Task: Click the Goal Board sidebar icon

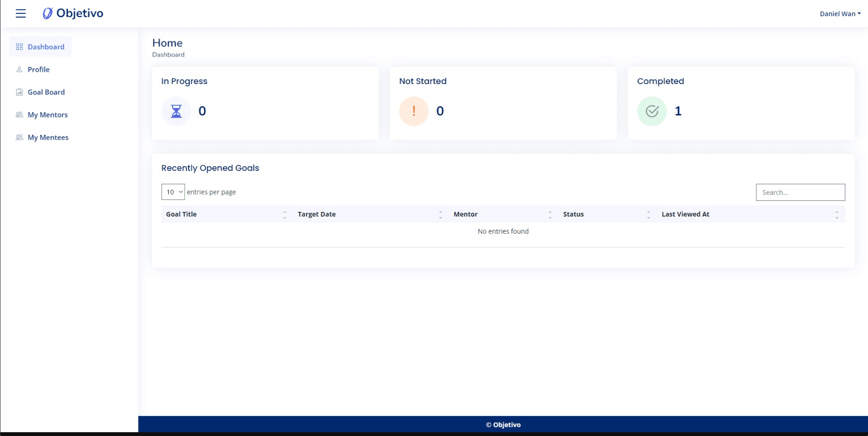Action: [x=19, y=92]
